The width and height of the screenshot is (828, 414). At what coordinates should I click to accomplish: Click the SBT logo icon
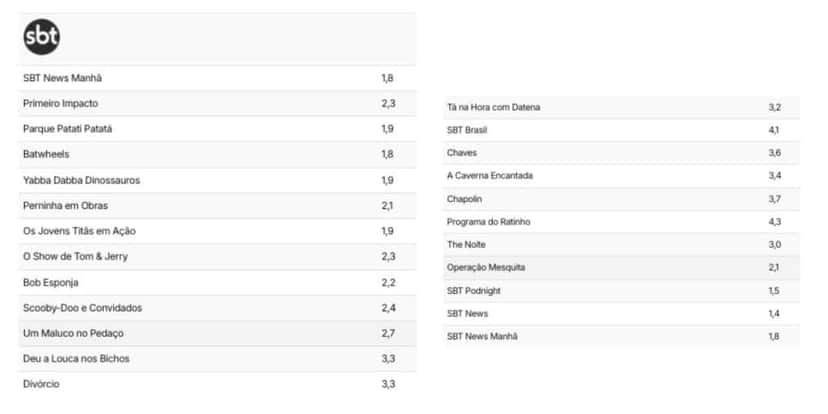pos(42,37)
